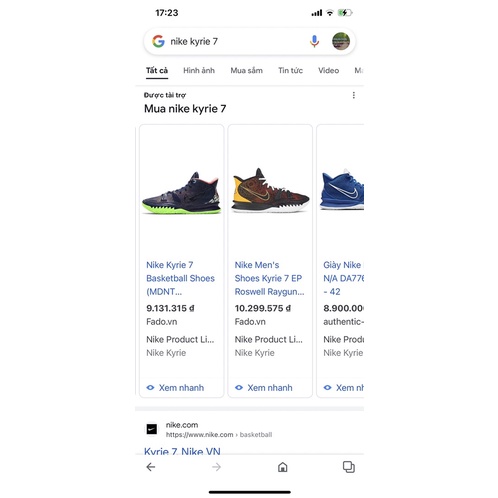Open Nike Men's Shoes Kyrie 7 EP link
The height and width of the screenshot is (498, 498).
pyautogui.click(x=269, y=278)
